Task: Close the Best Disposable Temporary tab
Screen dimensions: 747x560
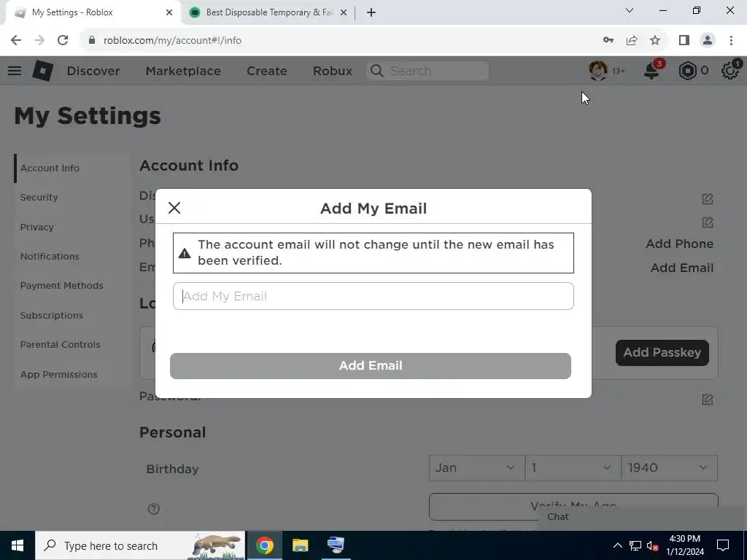Action: [344, 12]
